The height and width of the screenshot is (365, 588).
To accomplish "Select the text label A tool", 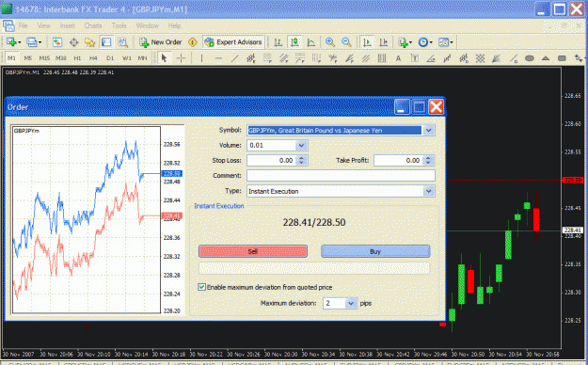I will coord(398,58).
